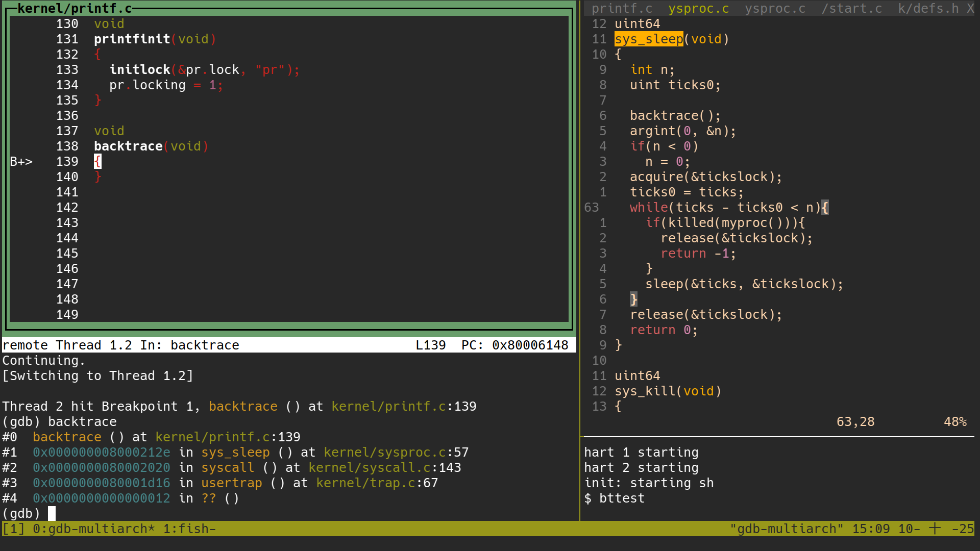Click the L139 line indicator in the gdb status line

coord(430,345)
